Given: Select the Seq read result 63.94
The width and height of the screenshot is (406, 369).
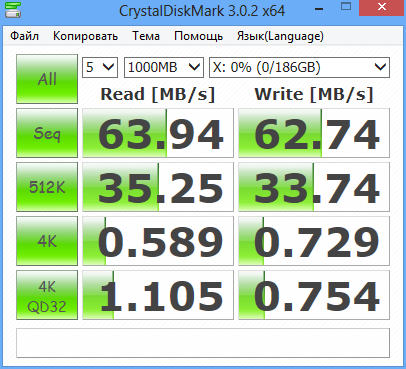Looking at the screenshot, I should point(158,133).
